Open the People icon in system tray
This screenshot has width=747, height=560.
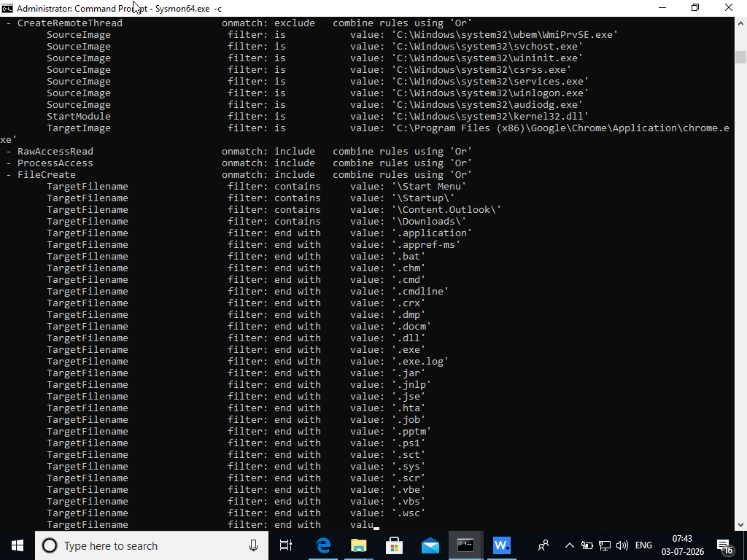[543, 545]
